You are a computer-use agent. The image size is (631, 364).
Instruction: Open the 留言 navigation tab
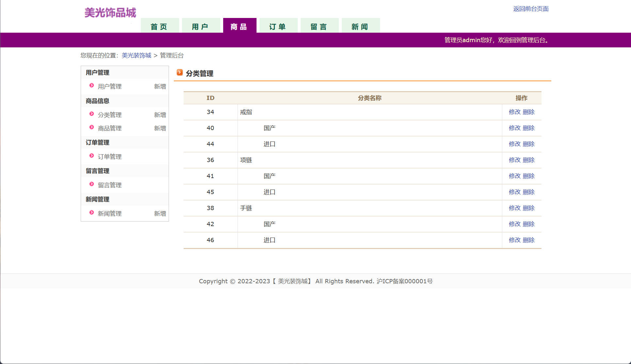[x=319, y=26]
